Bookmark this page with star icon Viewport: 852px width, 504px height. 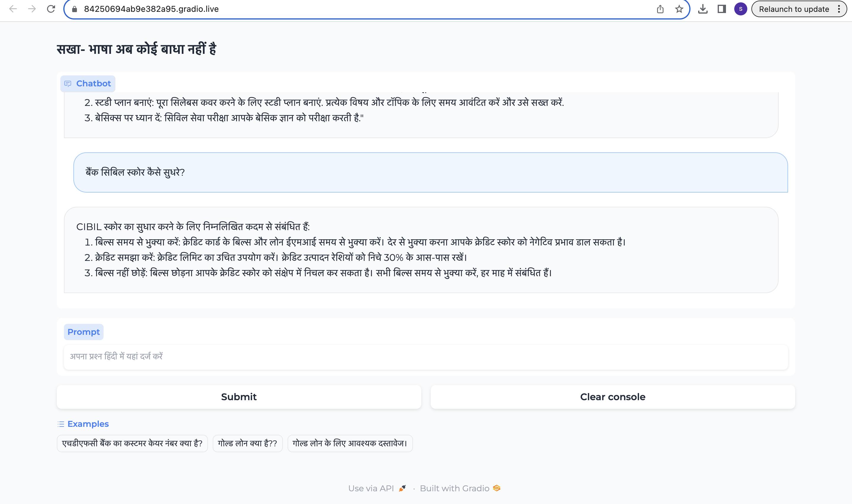pos(679,9)
